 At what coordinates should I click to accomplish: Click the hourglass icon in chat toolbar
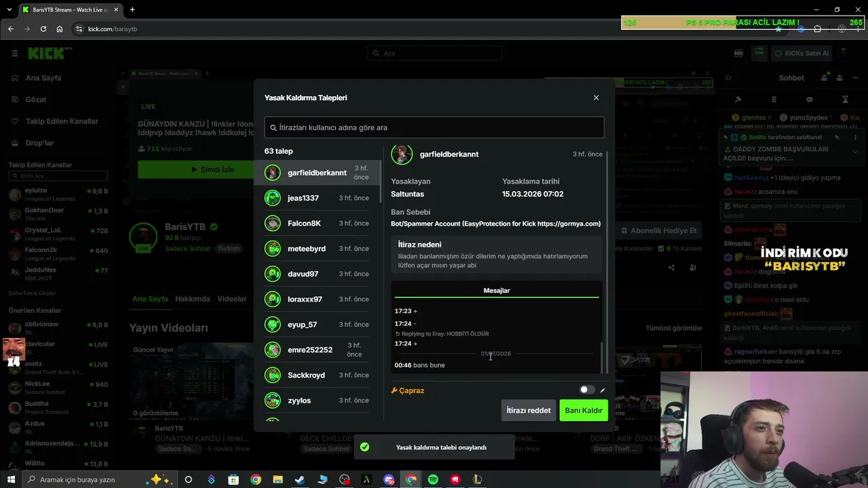[845, 100]
